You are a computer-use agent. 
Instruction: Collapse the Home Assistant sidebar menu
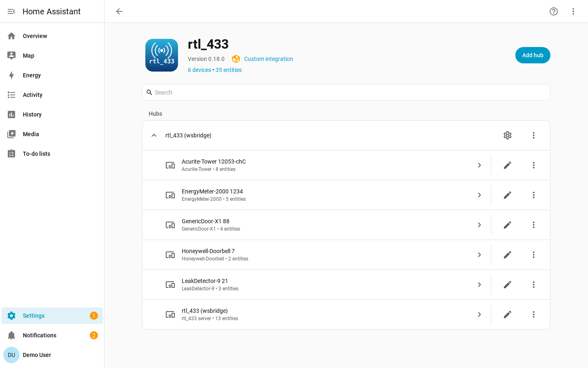11,11
